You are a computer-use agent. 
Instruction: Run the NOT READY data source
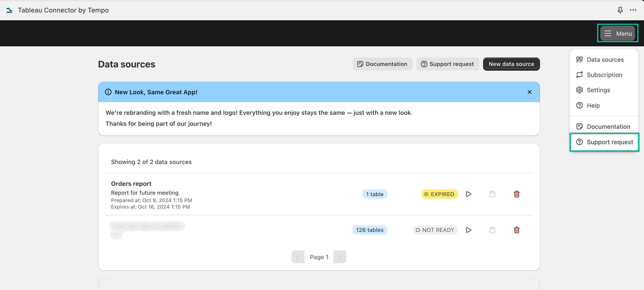469,230
